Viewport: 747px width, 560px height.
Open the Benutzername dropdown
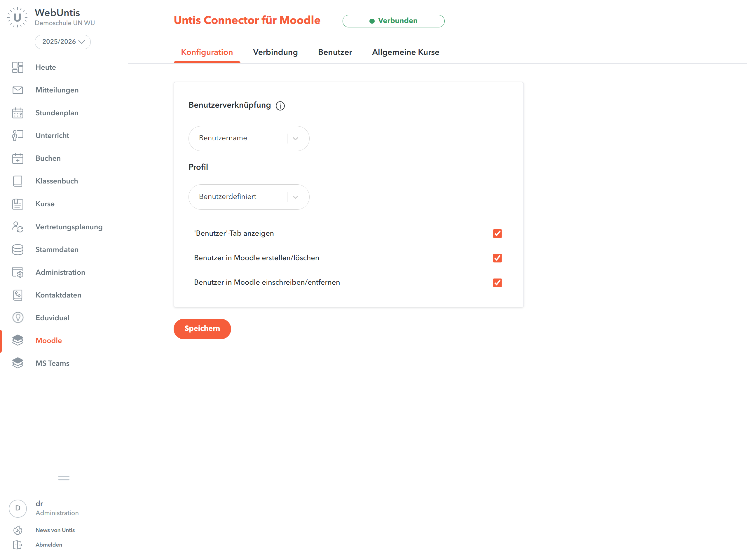(x=249, y=139)
